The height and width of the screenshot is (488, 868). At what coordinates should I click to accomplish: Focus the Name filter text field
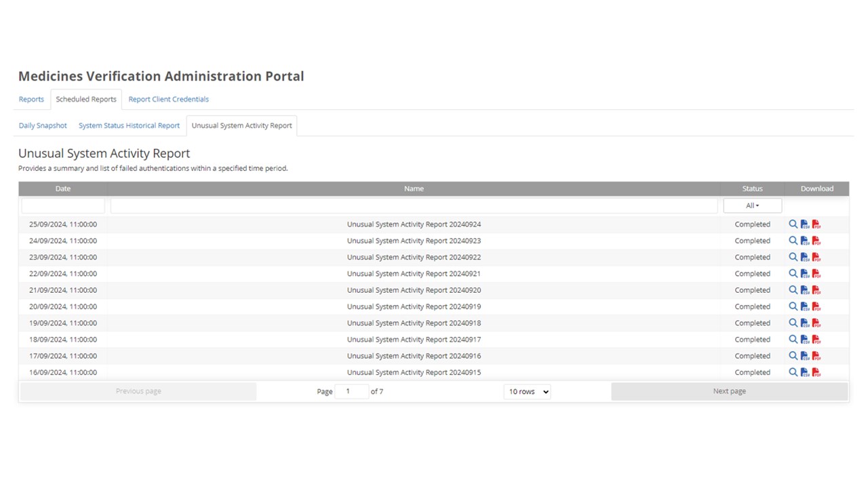(x=414, y=205)
